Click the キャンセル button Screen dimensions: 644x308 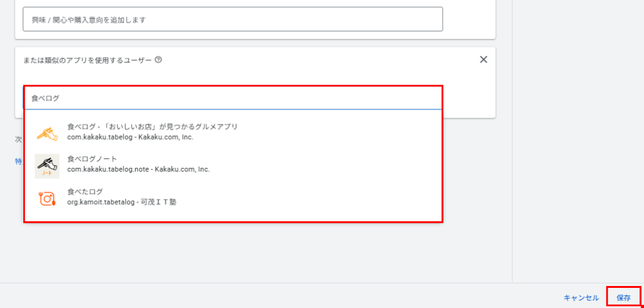[581, 298]
